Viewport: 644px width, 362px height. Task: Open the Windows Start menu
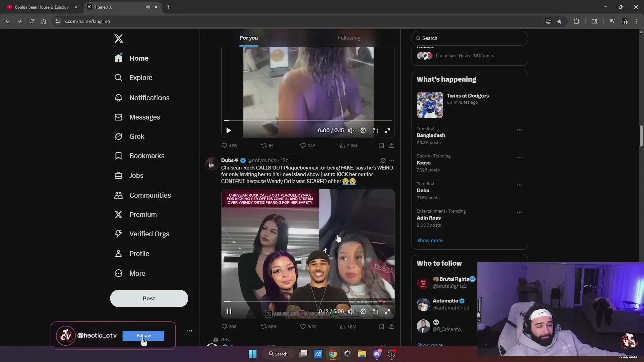pyautogui.click(x=253, y=354)
